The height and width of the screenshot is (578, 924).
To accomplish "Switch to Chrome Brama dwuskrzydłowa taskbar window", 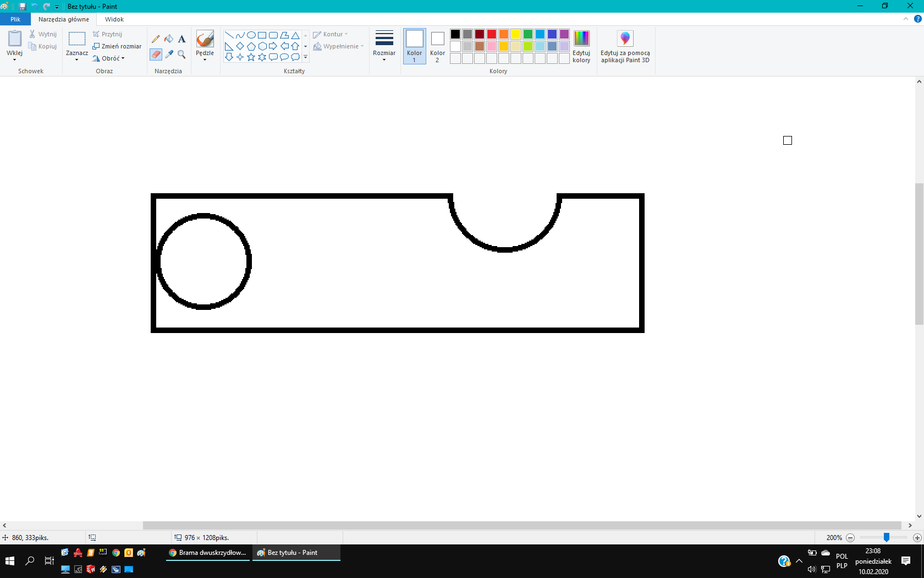I will pyautogui.click(x=208, y=553).
